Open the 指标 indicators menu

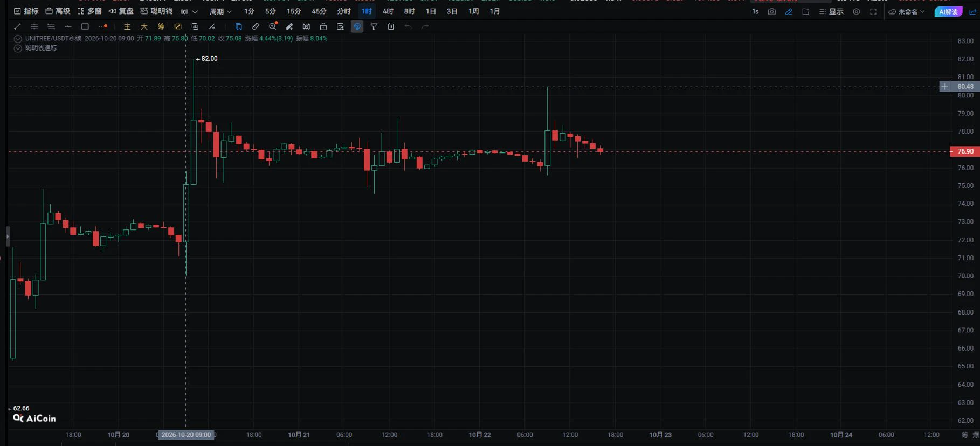pyautogui.click(x=26, y=11)
